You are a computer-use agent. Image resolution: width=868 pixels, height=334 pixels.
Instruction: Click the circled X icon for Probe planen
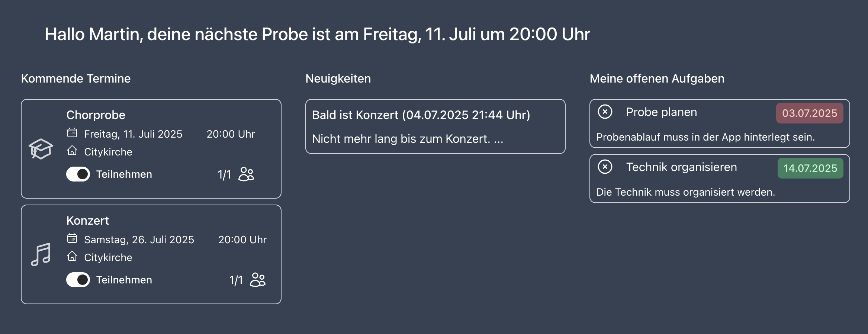tap(605, 112)
